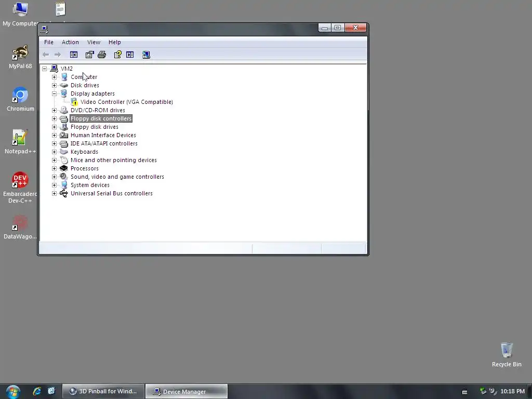The width and height of the screenshot is (532, 399).
Task: Select Mice and other pointing devices label
Action: coord(114,160)
